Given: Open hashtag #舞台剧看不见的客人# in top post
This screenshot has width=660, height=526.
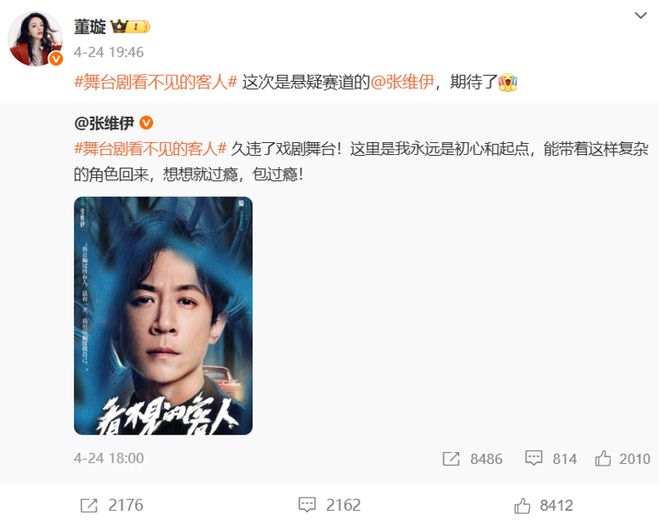Looking at the screenshot, I should [156, 82].
